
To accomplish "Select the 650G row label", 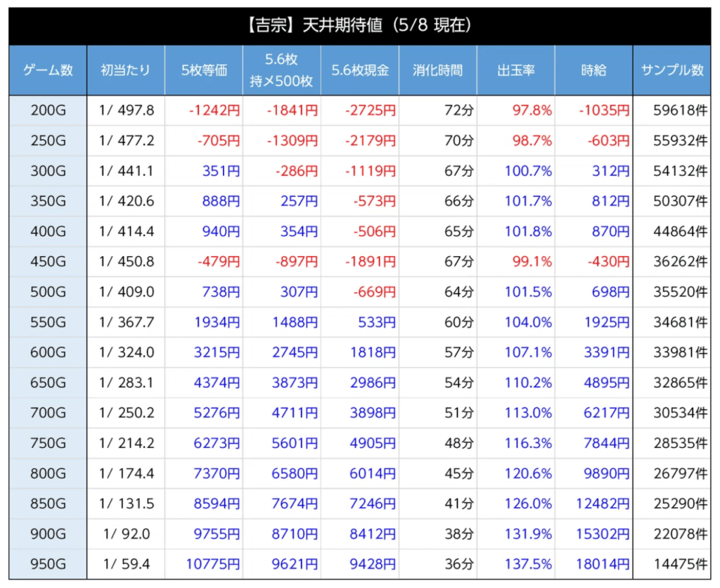I will coord(49,383).
